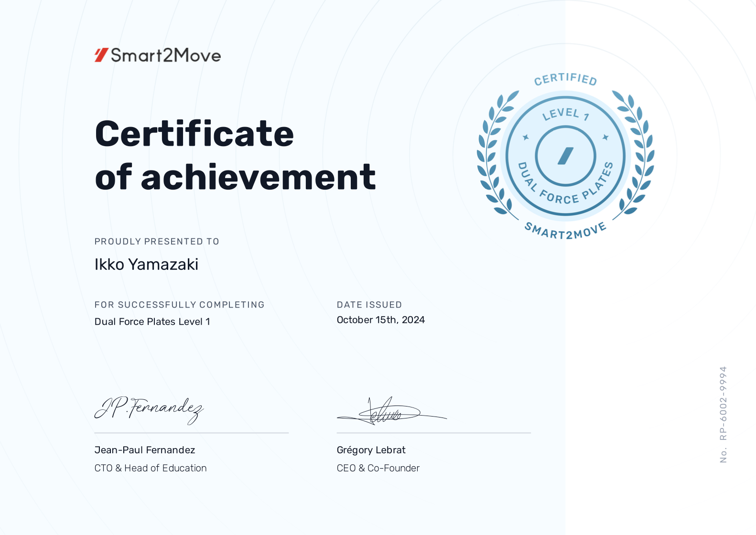Click the red Smart2Move logo mark
The height and width of the screenshot is (535, 756).
point(101,55)
